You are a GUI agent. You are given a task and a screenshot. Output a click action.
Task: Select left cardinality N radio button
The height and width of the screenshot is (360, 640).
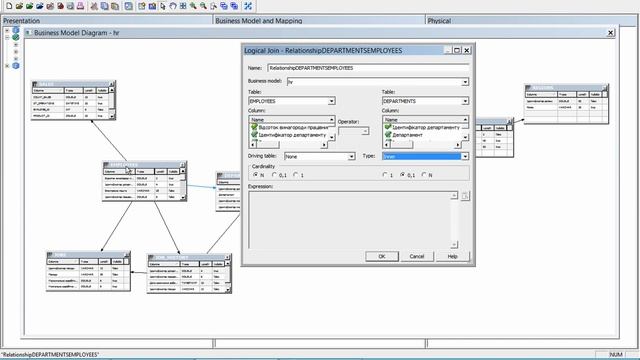256,175
